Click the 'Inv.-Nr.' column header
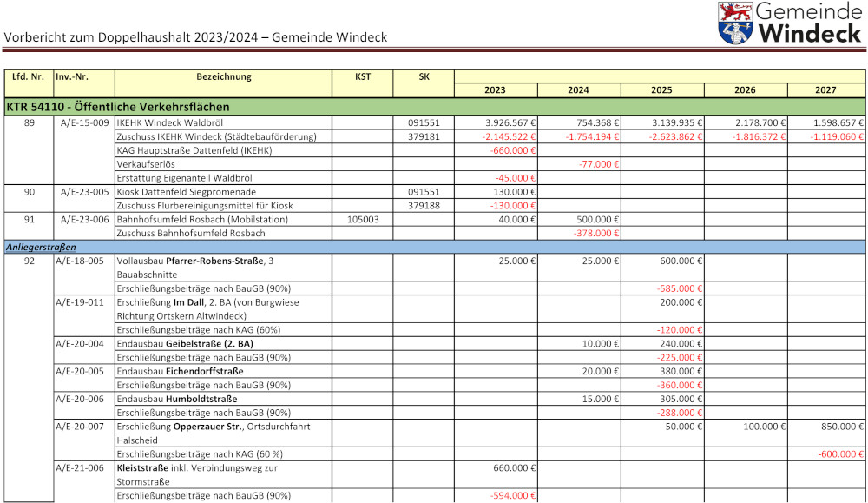Screen dimensions: 868x503 point(71,76)
